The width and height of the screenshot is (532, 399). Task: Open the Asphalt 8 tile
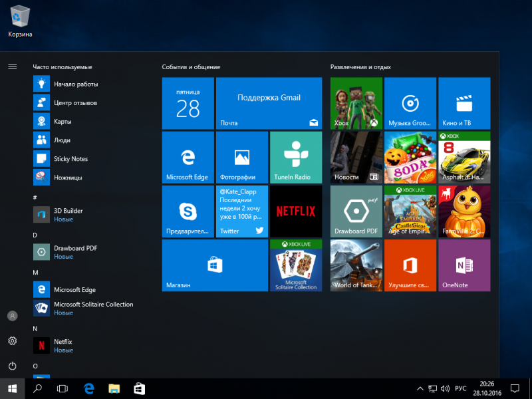click(464, 158)
